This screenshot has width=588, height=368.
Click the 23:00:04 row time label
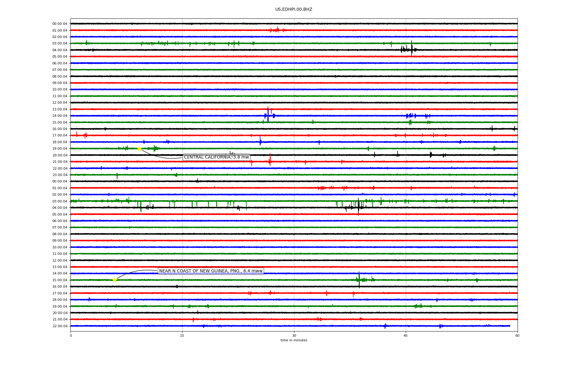60,175
